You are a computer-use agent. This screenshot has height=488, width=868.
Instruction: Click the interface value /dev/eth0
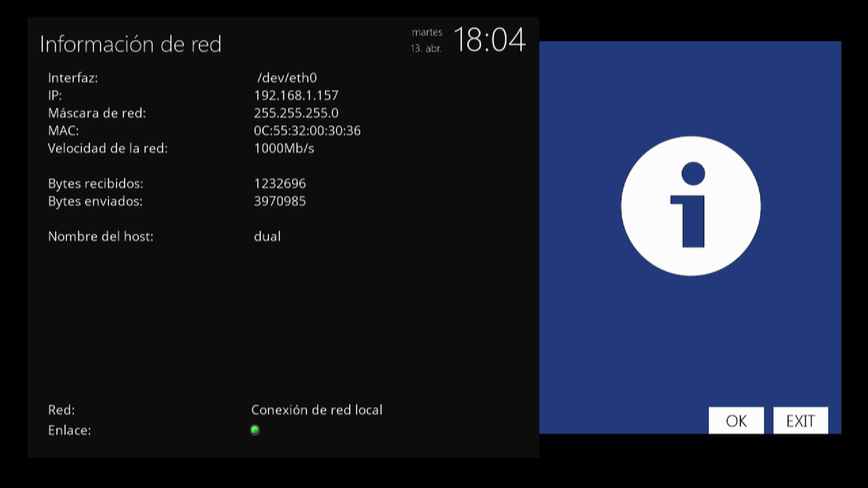pyautogui.click(x=287, y=78)
